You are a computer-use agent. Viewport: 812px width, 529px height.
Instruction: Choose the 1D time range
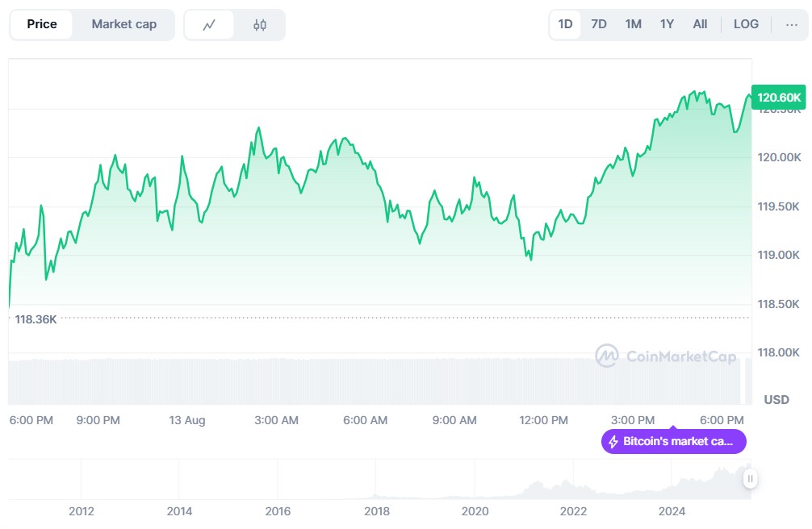pyautogui.click(x=565, y=24)
